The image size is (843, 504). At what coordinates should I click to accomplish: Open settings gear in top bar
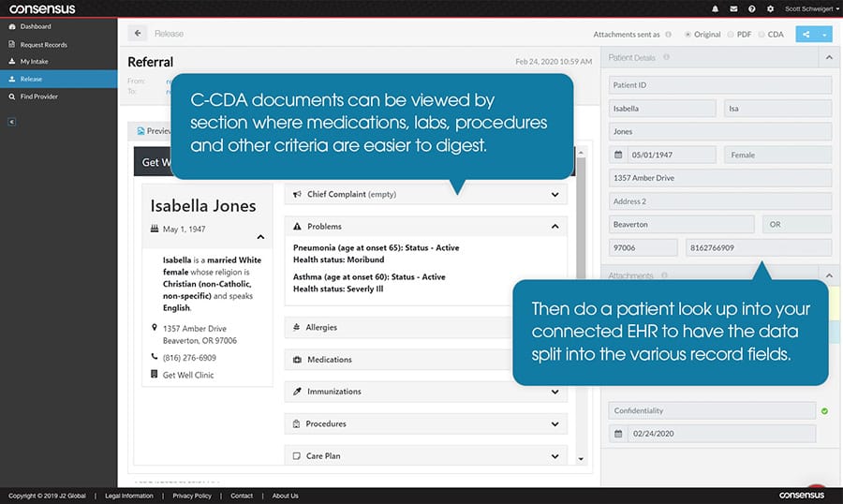coord(770,8)
